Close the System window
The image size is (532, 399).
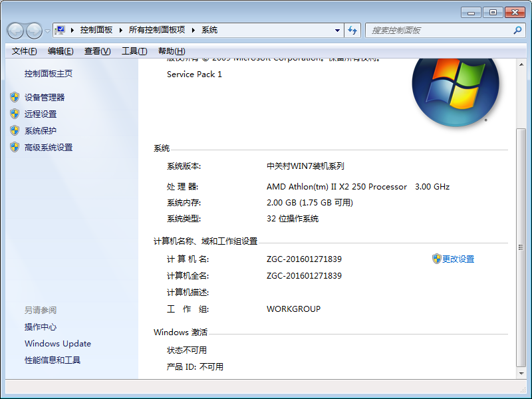pos(515,13)
